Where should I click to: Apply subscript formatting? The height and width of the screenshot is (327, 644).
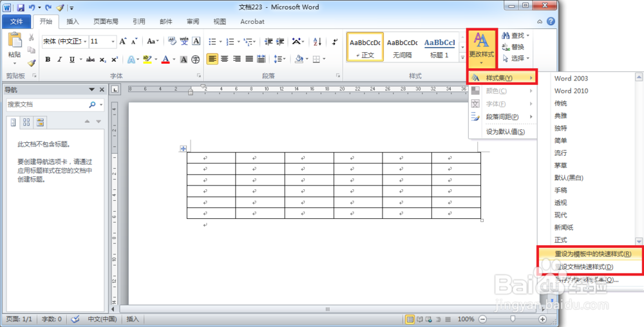coord(102,59)
